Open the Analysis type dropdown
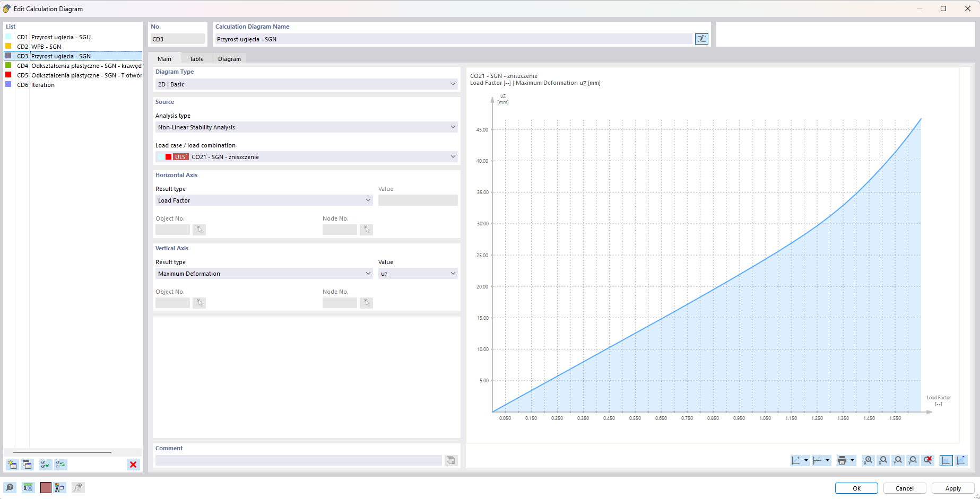Viewport: 980px width, 499px height. tap(307, 127)
